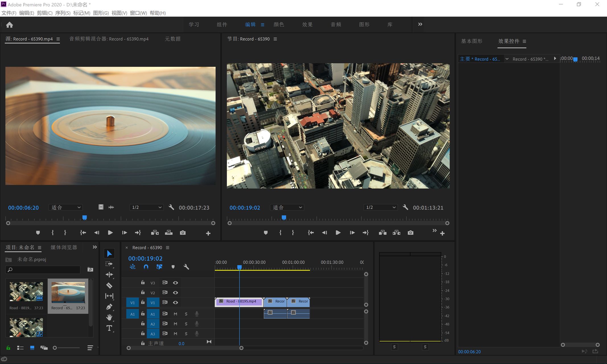Select the Type tool
Image resolution: width=607 pixels, height=364 pixels.
click(109, 328)
